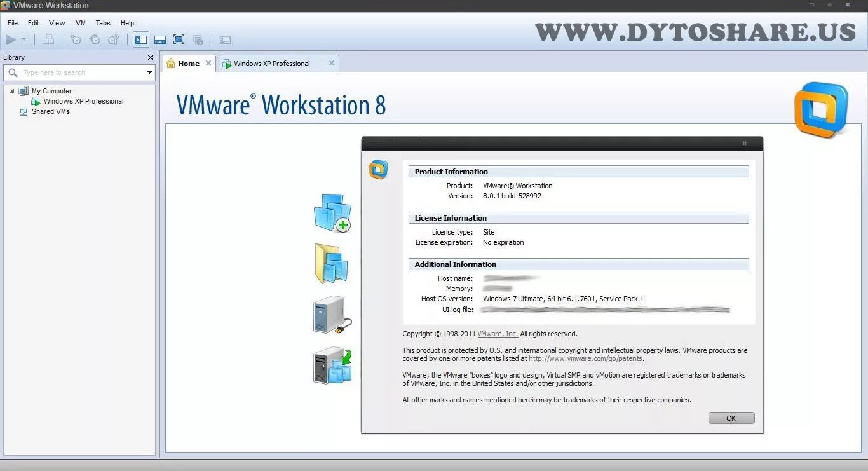This screenshot has height=471, width=868.
Task: Select My Computer in the Library
Action: click(51, 91)
